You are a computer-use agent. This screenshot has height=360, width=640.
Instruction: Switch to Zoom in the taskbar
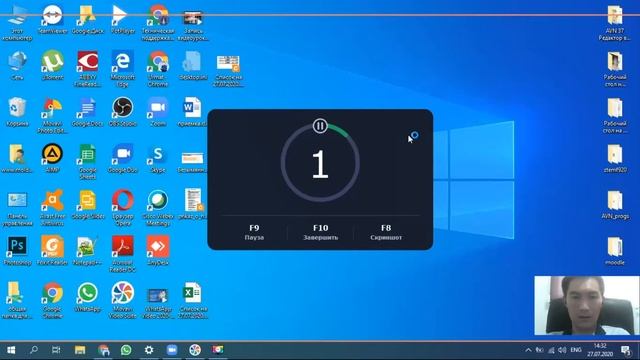[x=172, y=350]
